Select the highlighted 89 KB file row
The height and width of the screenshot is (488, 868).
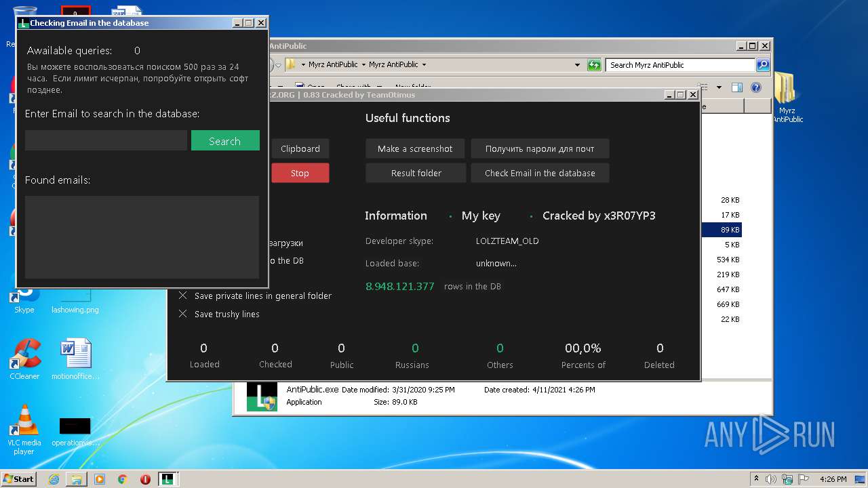(x=722, y=230)
